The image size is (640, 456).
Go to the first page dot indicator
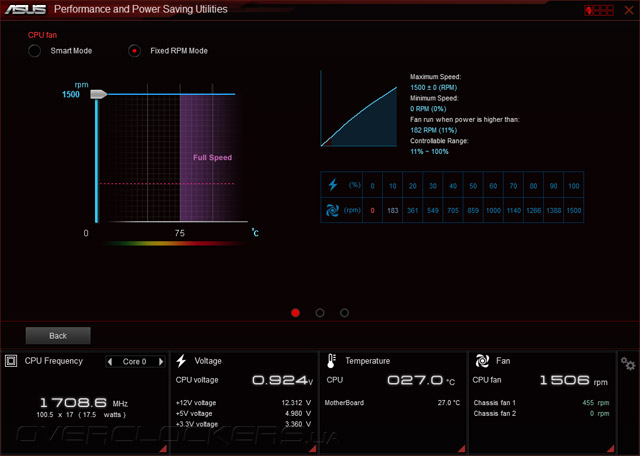point(296,313)
